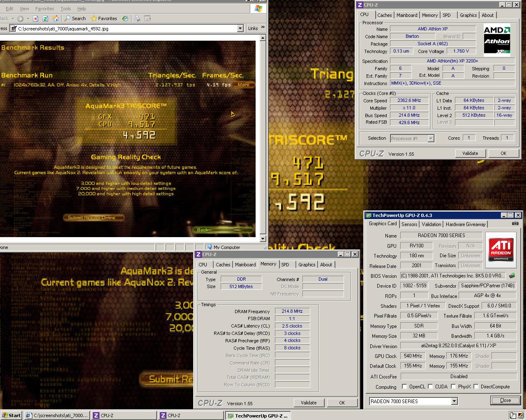Screen dimensions: 526x420
Task: Enable the CUDA checkbox in GPU-Z
Action: tap(430, 387)
